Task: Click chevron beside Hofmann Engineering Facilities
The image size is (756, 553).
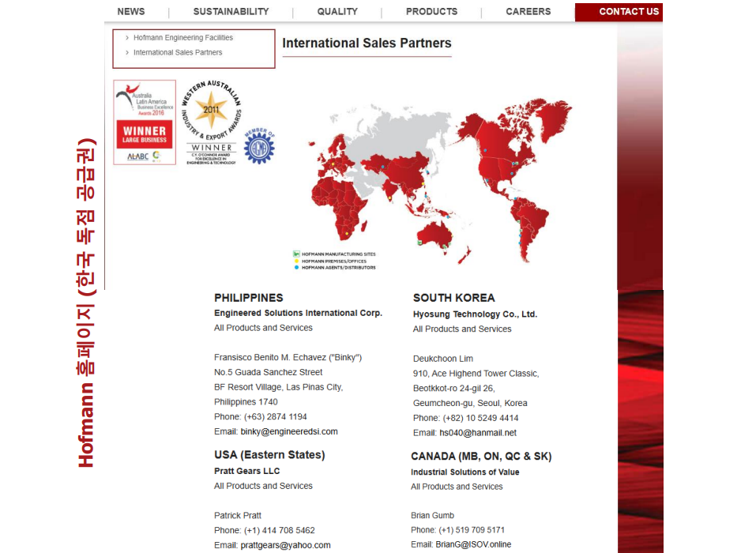Action: tap(127, 38)
